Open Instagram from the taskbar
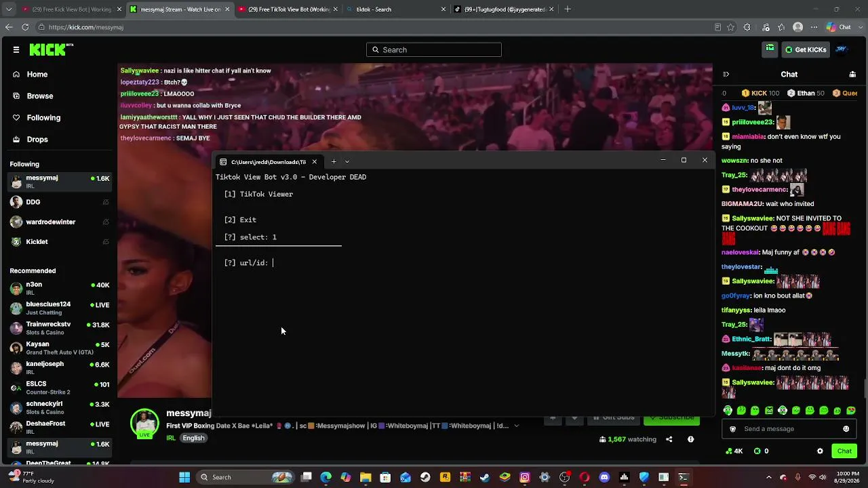The width and height of the screenshot is (868, 488). [x=525, y=477]
